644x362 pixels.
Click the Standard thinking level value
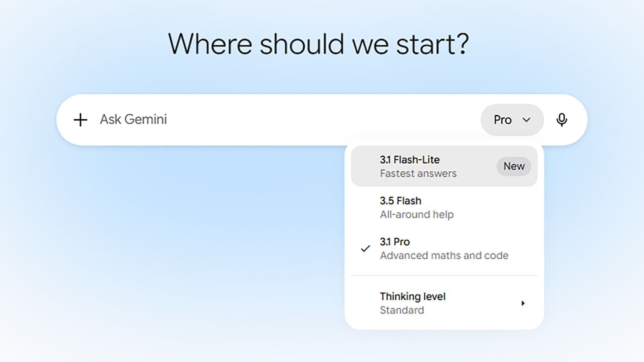click(x=402, y=310)
